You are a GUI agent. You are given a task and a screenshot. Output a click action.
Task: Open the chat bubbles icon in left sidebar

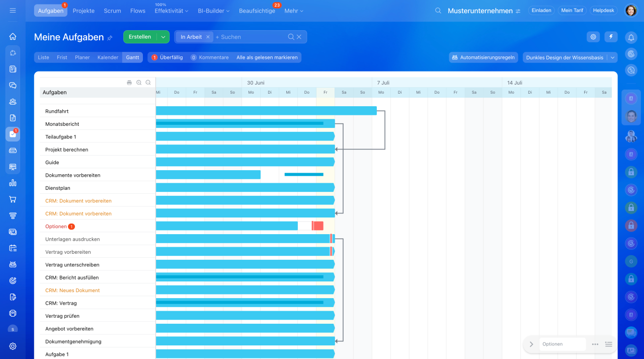click(13, 85)
